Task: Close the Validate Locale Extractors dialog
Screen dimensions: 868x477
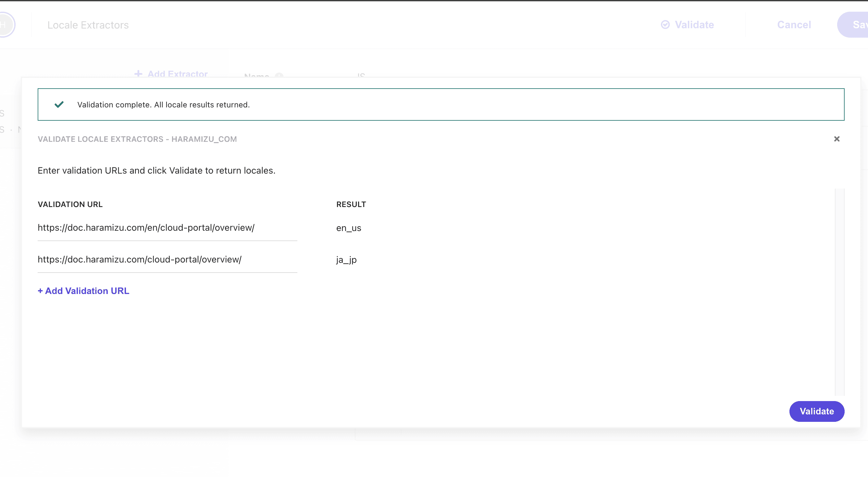Action: 836,139
